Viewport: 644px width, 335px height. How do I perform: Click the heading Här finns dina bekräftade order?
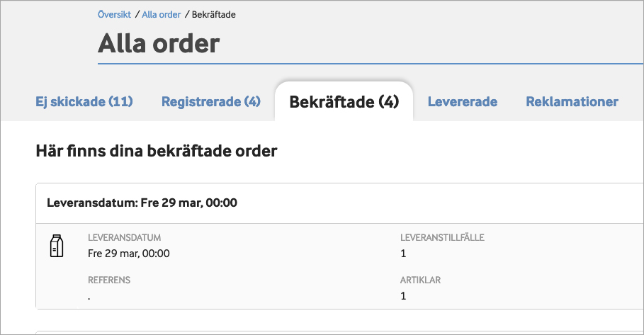(x=156, y=151)
